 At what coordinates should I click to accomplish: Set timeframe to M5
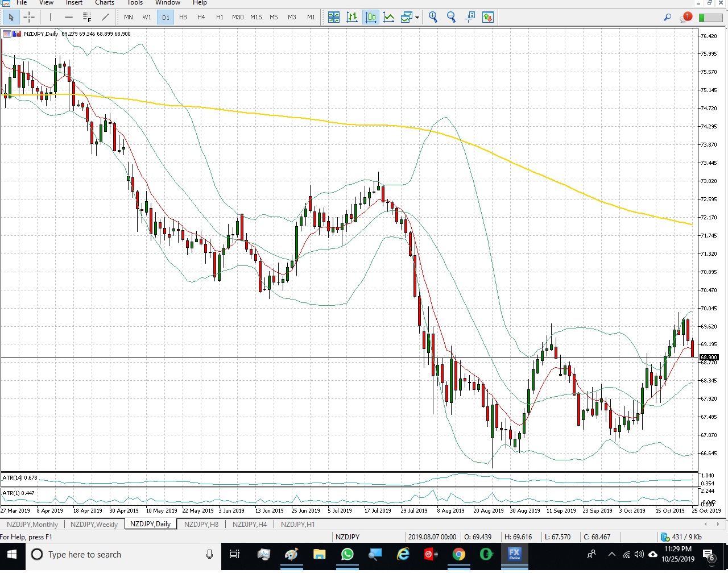coord(274,17)
